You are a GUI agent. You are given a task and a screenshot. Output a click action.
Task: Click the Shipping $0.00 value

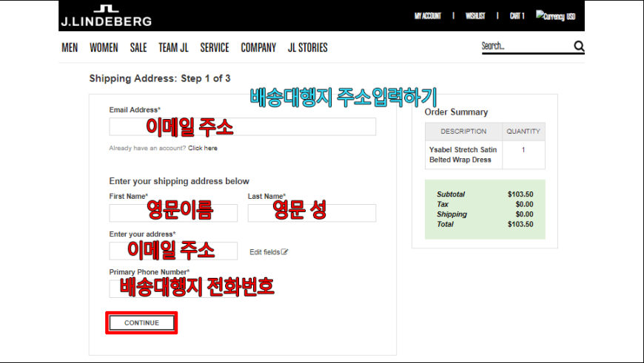pyautogui.click(x=525, y=214)
